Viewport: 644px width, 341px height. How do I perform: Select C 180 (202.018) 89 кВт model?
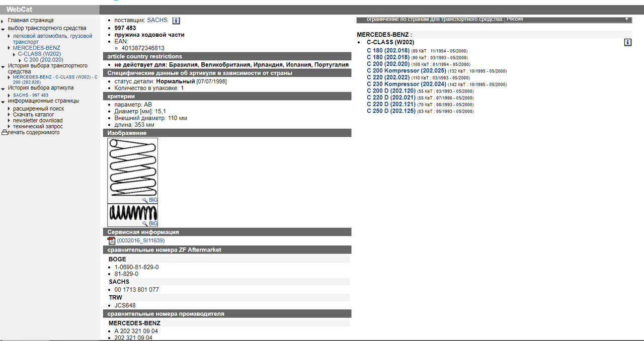coord(388,51)
